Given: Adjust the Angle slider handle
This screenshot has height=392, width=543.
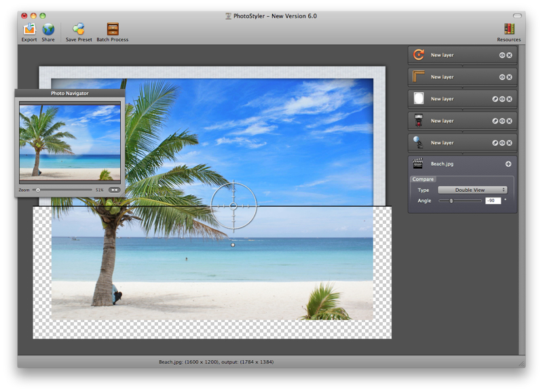Looking at the screenshot, I should click(x=451, y=201).
